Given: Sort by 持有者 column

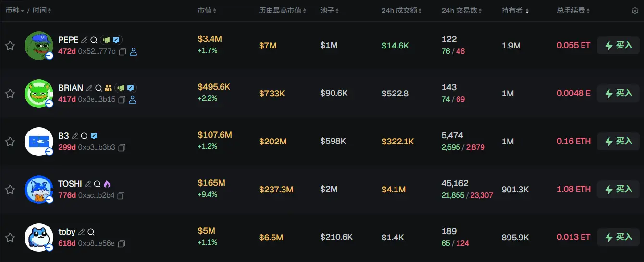Looking at the screenshot, I should coord(515,11).
